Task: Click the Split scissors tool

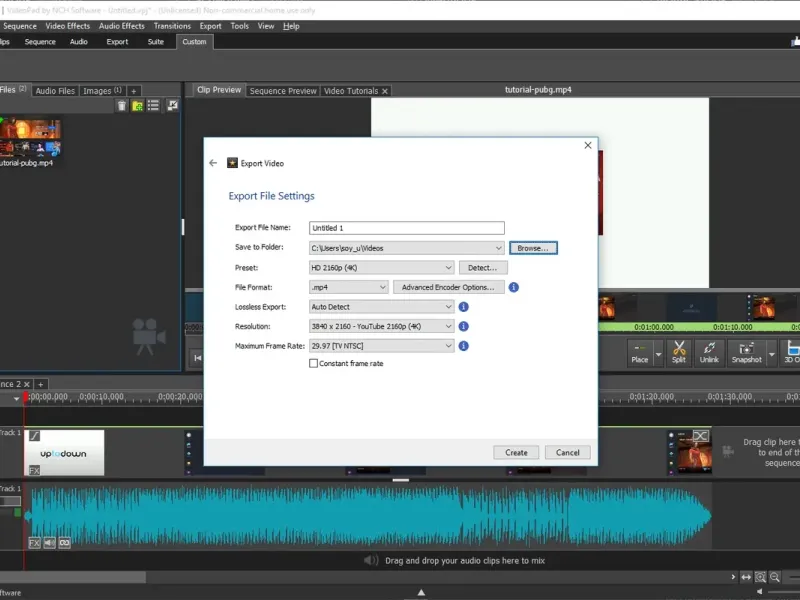Action: 679,352
